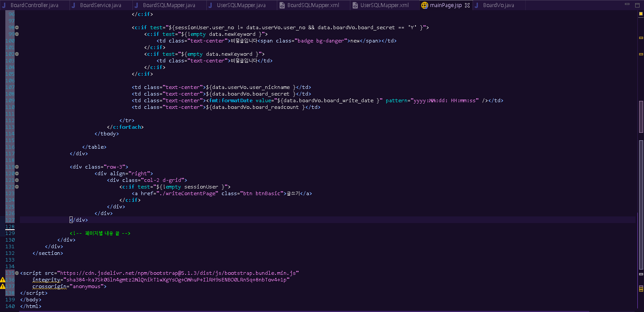
Task: Click the closing </table> tag
Action: (94, 147)
